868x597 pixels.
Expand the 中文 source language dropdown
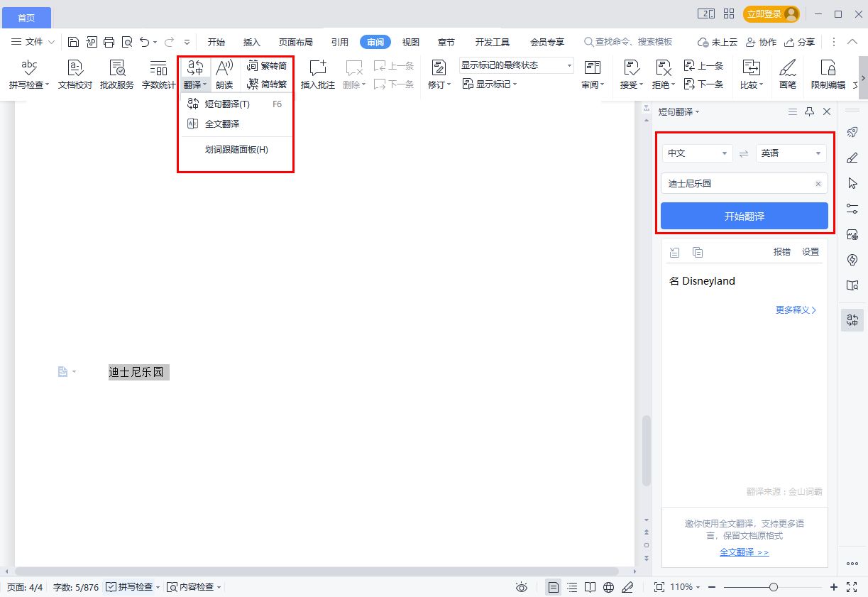tap(698, 153)
